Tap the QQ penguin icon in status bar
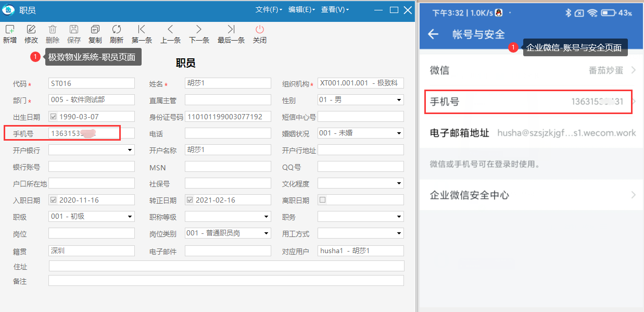The image size is (644, 312). (x=498, y=13)
